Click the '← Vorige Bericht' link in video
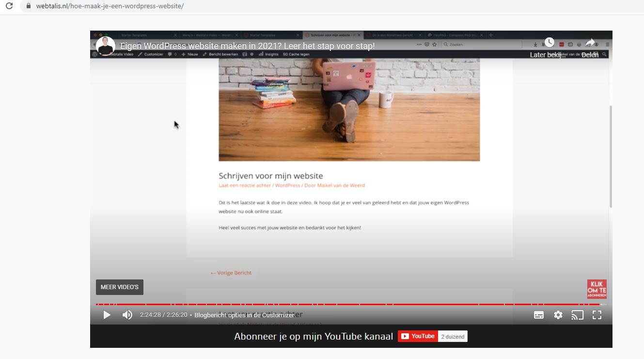The height and width of the screenshot is (359, 644). [231, 273]
